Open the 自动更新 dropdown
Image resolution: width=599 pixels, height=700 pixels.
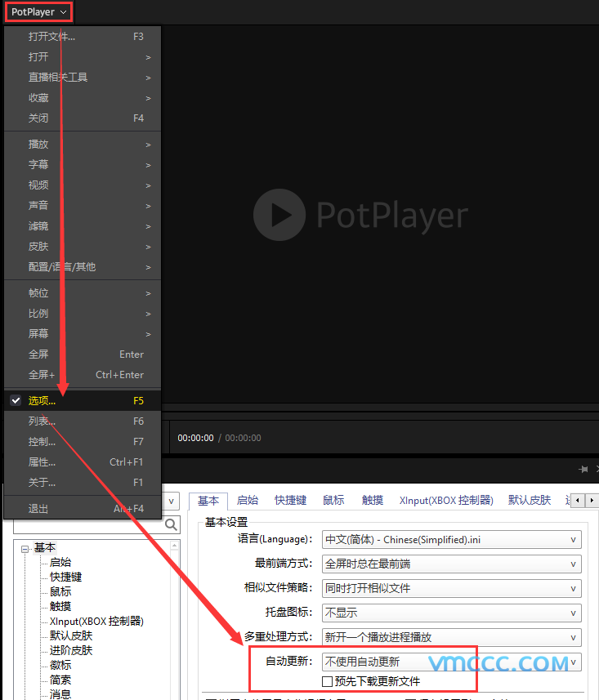452,662
